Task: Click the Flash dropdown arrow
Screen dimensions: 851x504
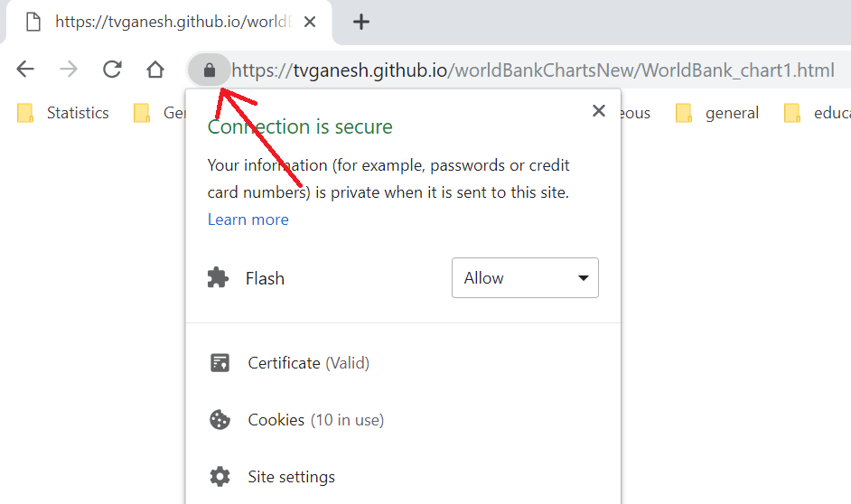Action: click(584, 278)
